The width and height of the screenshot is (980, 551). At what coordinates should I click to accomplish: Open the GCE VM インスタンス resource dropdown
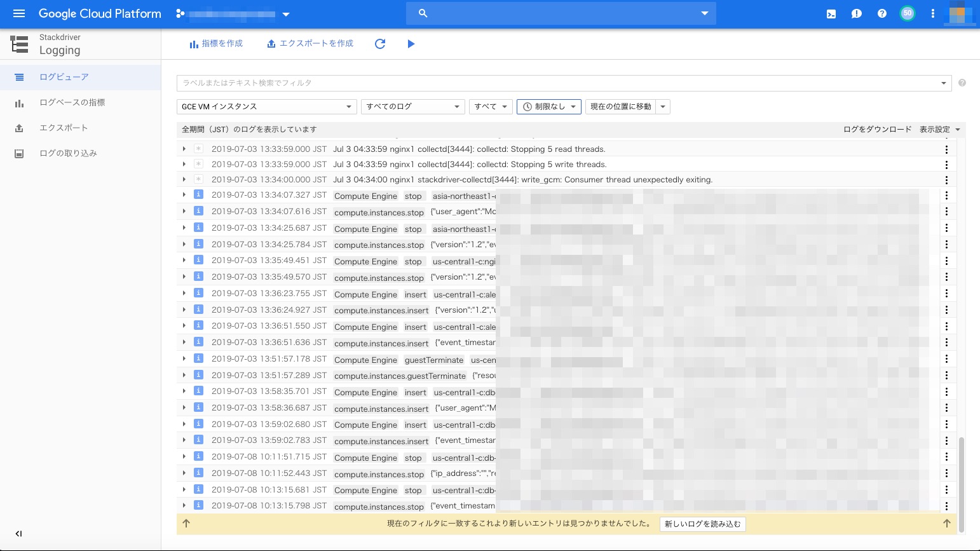click(266, 106)
